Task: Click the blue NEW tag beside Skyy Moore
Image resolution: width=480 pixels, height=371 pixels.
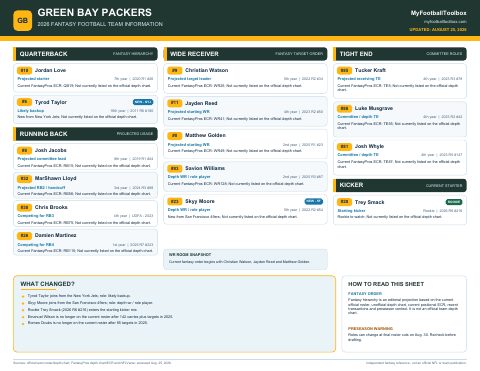Action: [x=314, y=201]
